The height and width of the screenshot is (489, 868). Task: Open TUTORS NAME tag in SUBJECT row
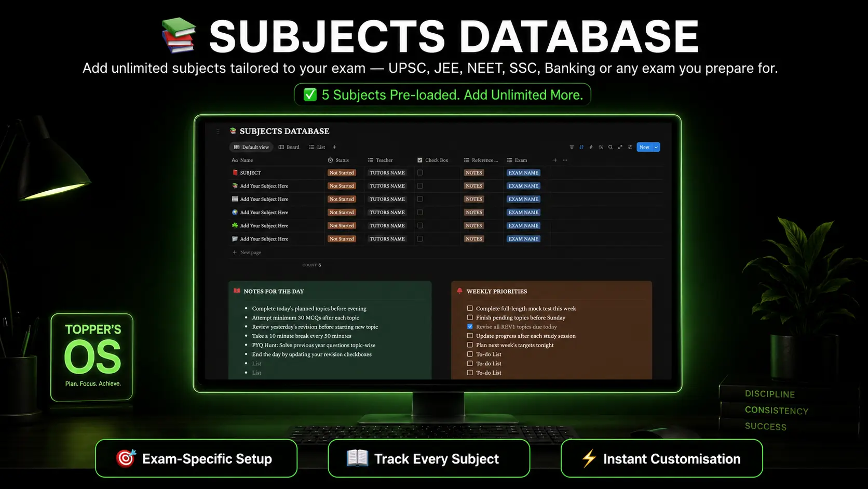pyautogui.click(x=387, y=173)
